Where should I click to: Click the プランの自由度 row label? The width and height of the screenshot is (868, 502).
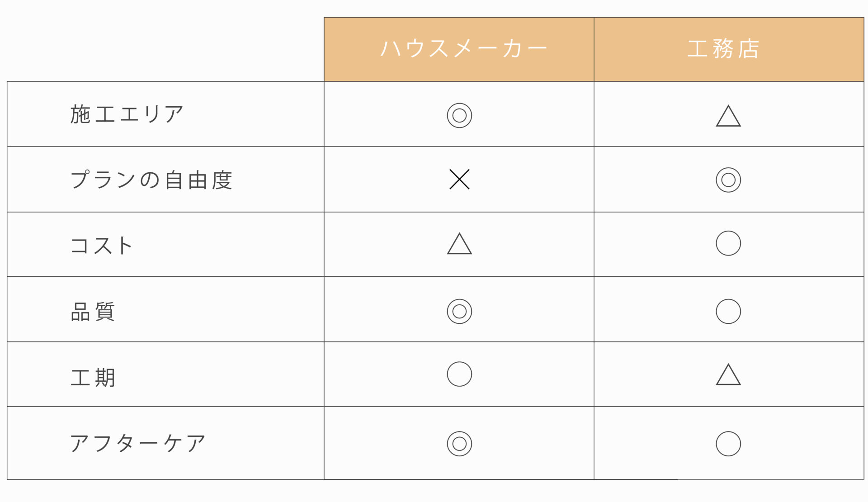tap(151, 180)
